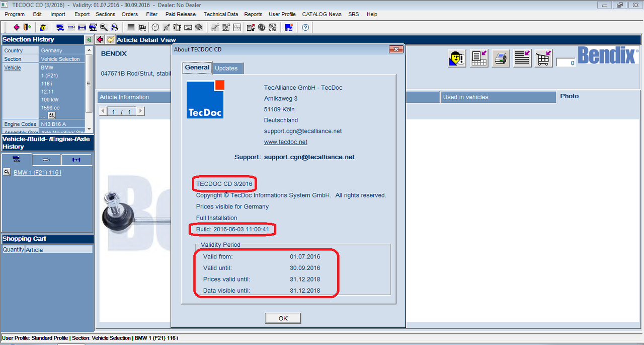Open the SRS menu
644x345 pixels.
(x=354, y=14)
